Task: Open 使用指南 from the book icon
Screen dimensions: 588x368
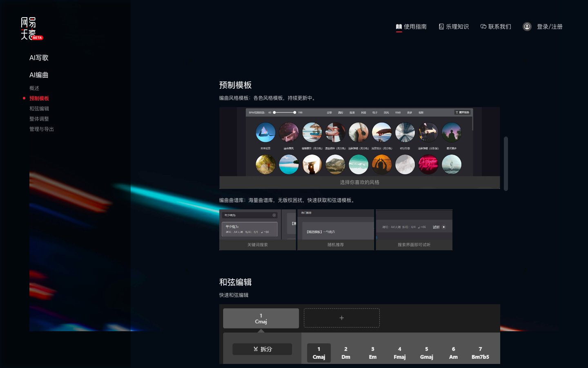Action: click(x=399, y=27)
